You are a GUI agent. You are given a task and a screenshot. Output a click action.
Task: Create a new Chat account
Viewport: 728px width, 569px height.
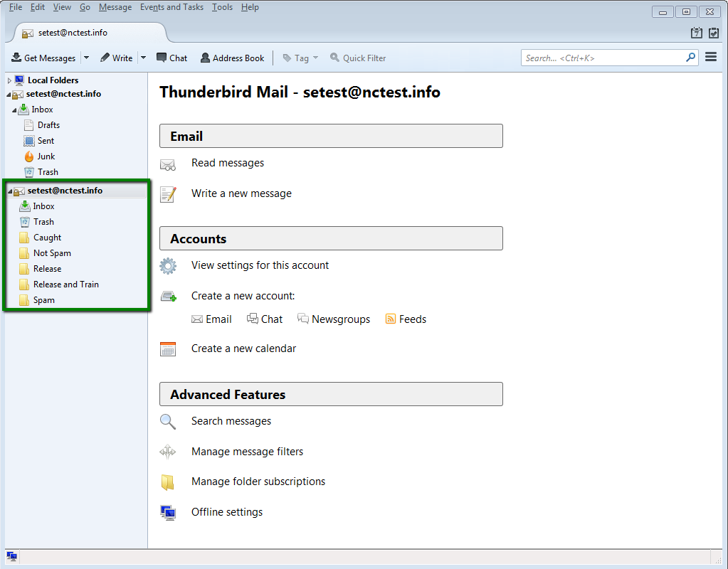coord(265,319)
